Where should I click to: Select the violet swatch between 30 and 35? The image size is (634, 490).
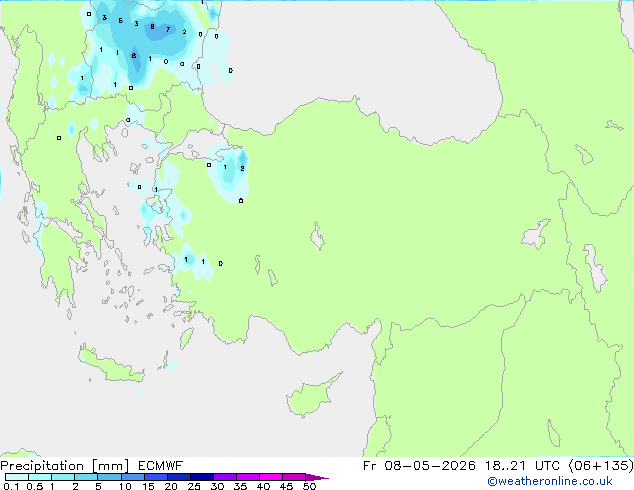(x=225, y=477)
